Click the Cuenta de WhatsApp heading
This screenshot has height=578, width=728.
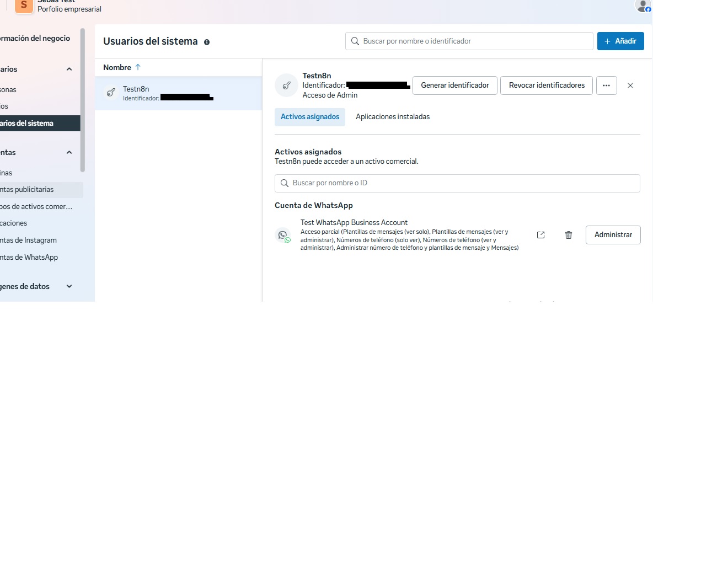click(x=314, y=205)
